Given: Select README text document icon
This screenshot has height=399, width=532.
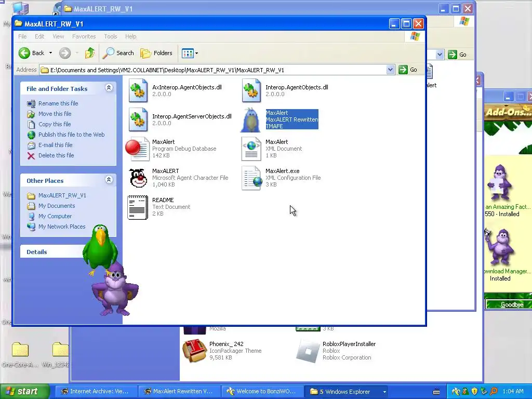Looking at the screenshot, I should (137, 207).
